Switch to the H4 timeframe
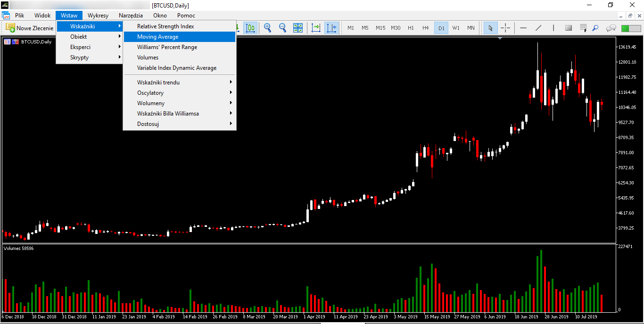 tap(426, 28)
